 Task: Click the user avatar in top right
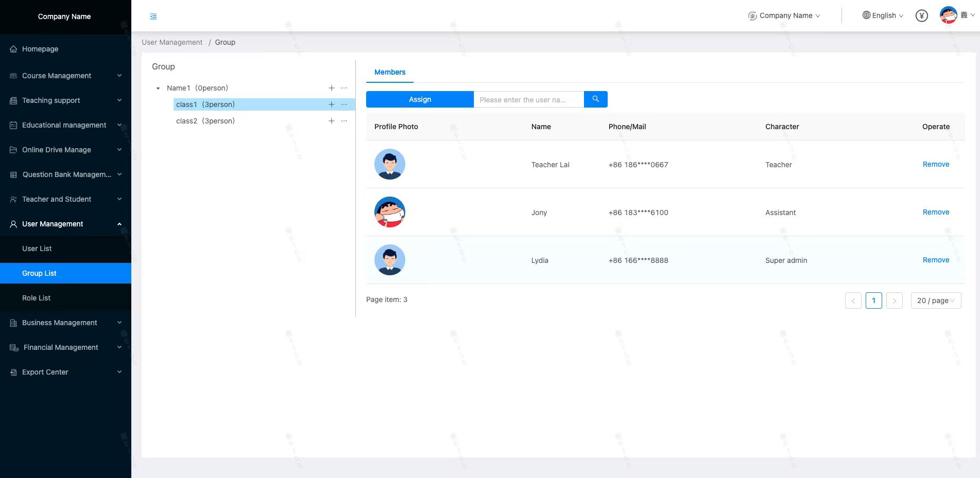948,15
